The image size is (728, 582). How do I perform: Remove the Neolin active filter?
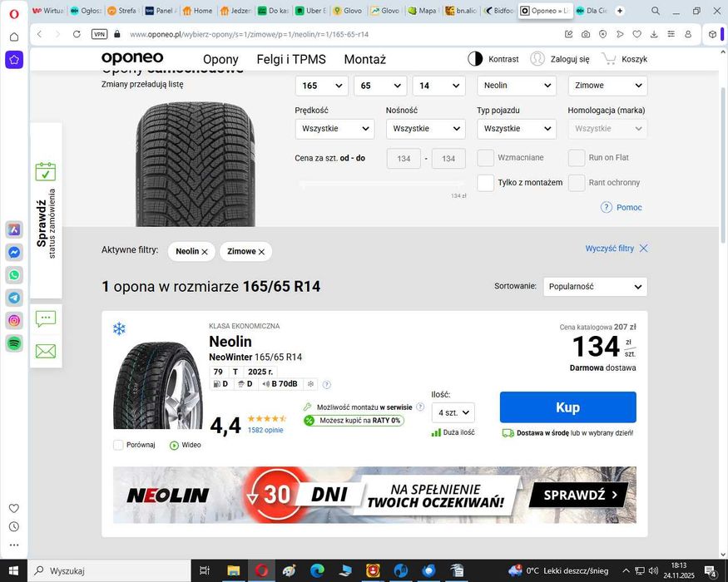[x=205, y=252]
